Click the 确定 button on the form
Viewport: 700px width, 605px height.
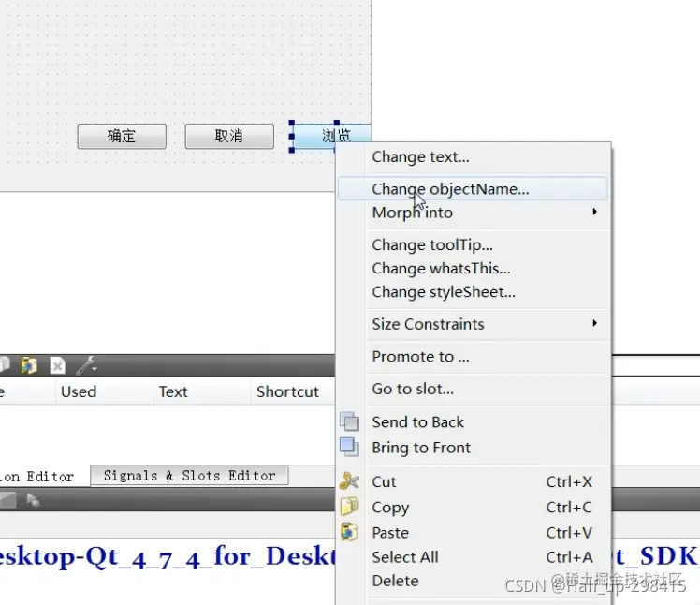pos(122,137)
